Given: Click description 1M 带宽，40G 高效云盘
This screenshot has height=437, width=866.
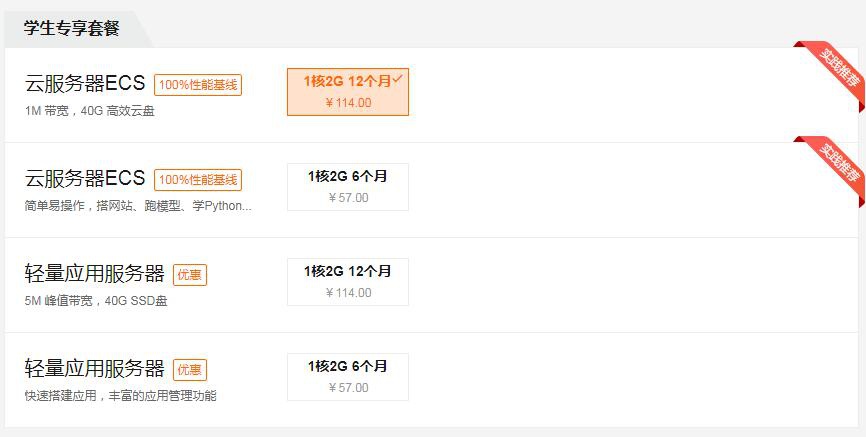Looking at the screenshot, I should (89, 111).
